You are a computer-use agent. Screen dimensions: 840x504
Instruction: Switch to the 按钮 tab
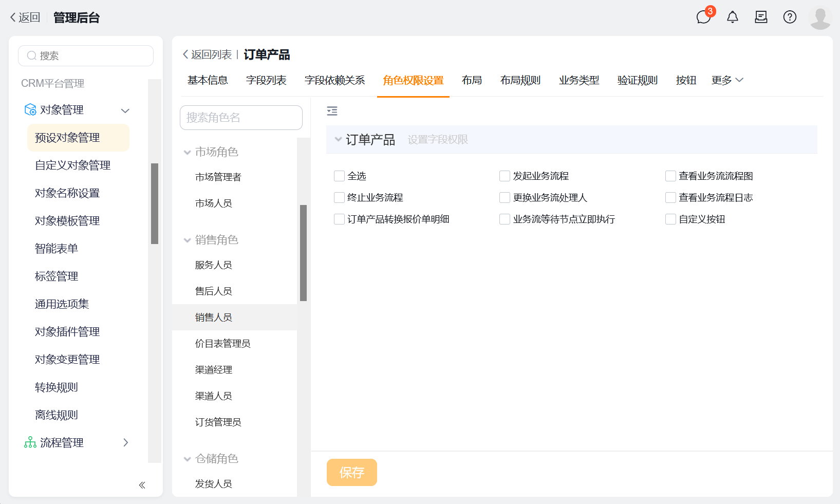coord(686,80)
